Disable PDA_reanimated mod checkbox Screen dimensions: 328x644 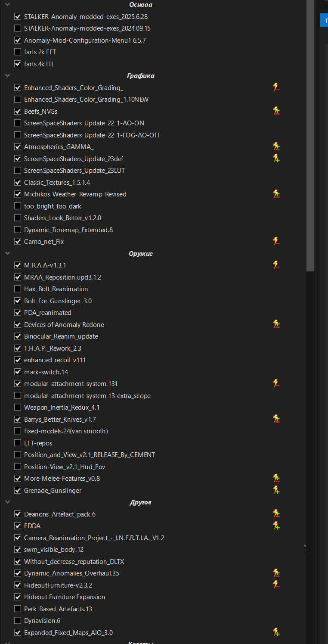[x=18, y=313]
